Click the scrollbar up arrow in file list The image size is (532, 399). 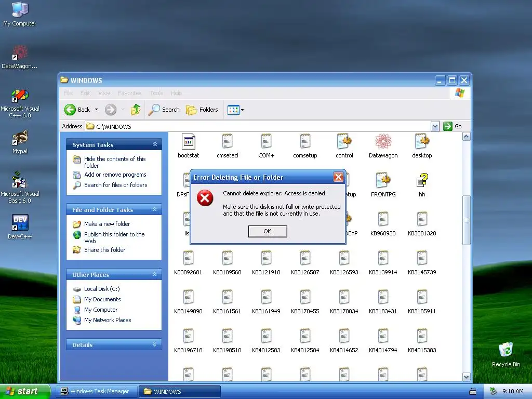click(466, 137)
